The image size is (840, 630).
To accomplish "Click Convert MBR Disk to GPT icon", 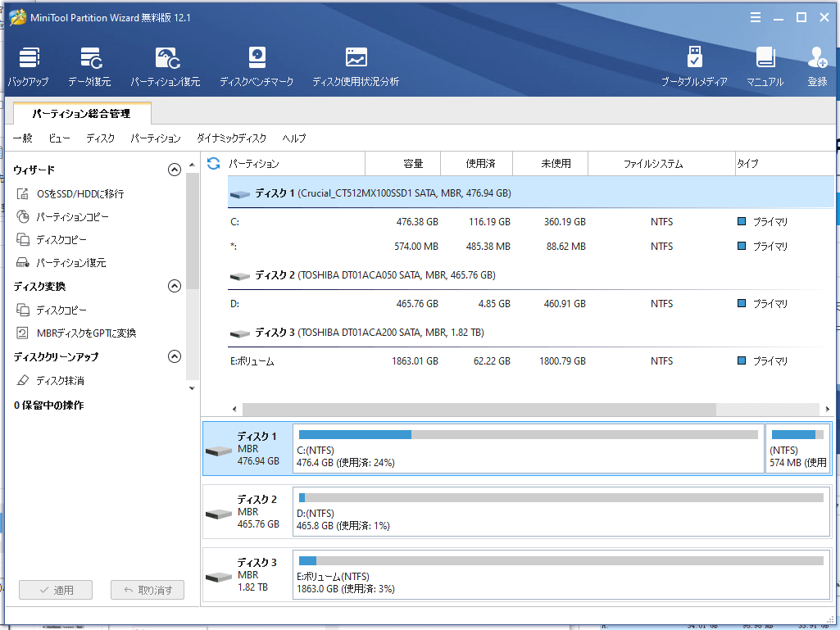I will pos(22,333).
